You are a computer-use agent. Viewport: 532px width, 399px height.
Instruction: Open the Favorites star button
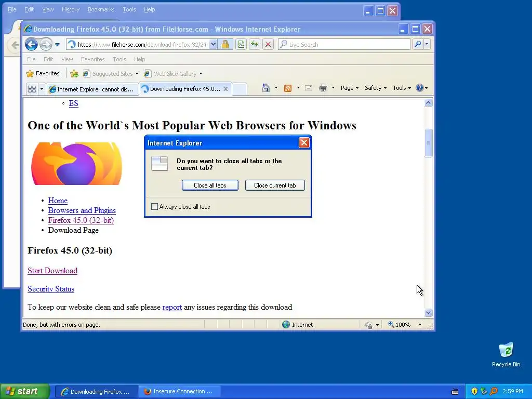43,73
